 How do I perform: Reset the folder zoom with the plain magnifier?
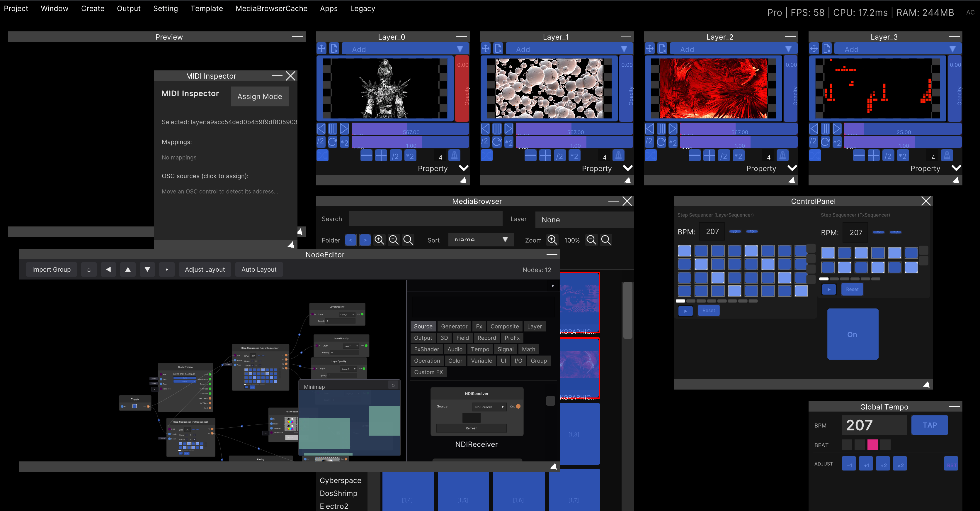tap(408, 240)
